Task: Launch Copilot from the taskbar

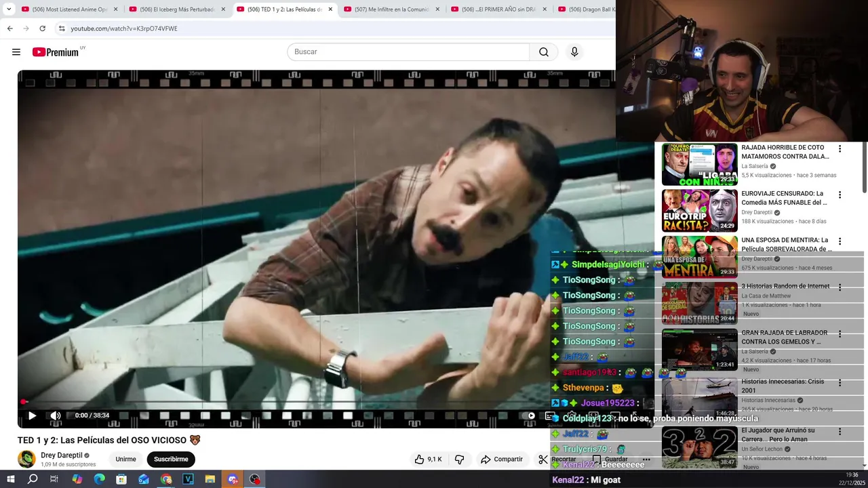Action: click(x=77, y=479)
